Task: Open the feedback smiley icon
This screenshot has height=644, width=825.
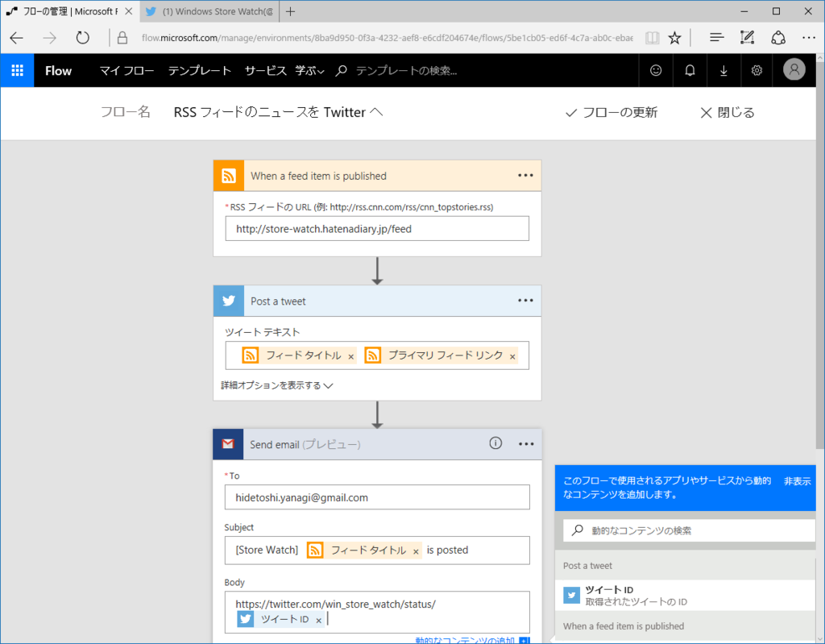Action: tap(656, 70)
